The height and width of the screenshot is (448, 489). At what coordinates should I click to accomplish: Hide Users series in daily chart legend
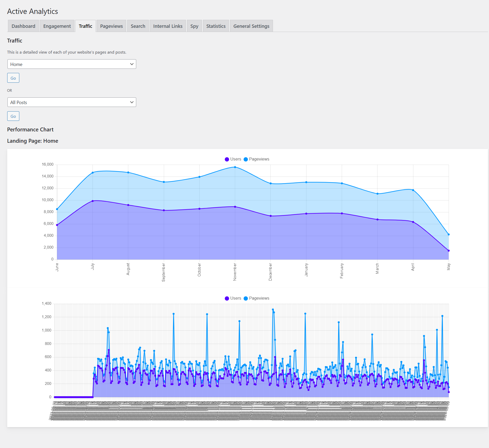(x=233, y=298)
